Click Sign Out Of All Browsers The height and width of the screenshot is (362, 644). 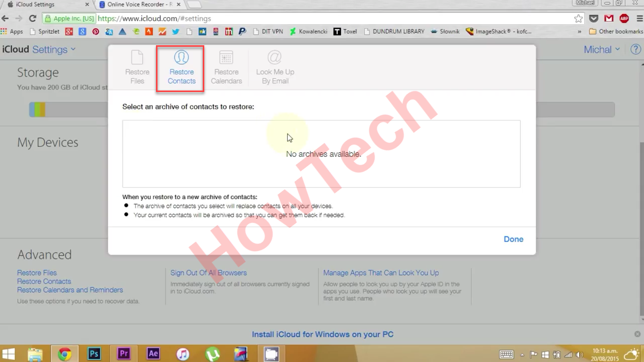208,273
